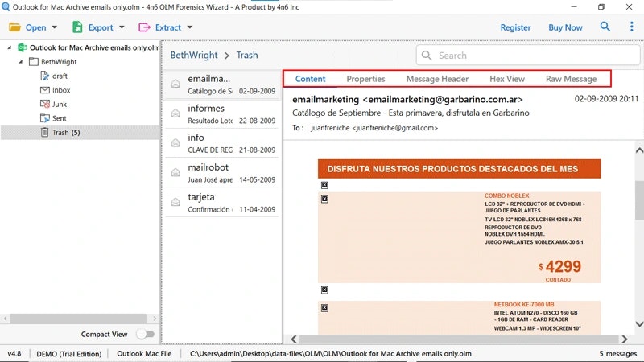The width and height of the screenshot is (644, 362).
Task: Click the Inbox envelope icon
Action: (45, 90)
